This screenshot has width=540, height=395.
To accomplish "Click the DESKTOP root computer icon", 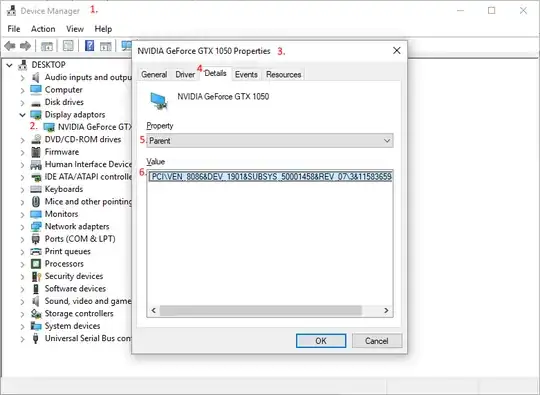I will [x=23, y=65].
